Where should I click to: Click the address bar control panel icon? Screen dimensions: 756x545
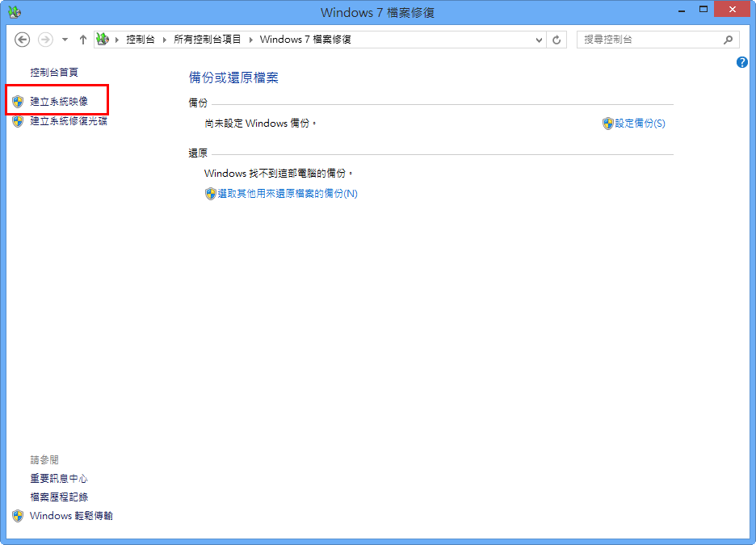click(103, 39)
